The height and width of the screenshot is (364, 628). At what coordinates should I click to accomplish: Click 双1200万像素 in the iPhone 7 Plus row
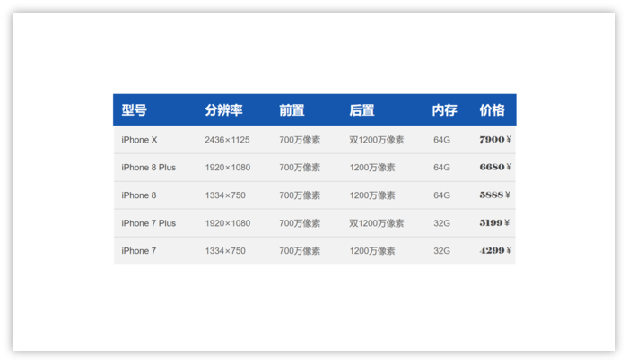377,223
